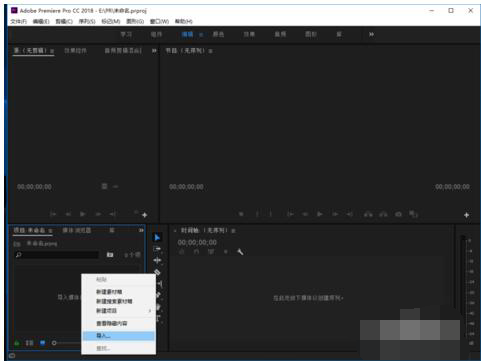Open timeline display settings wrench
Screen dimensions: 481x361
tap(240, 252)
